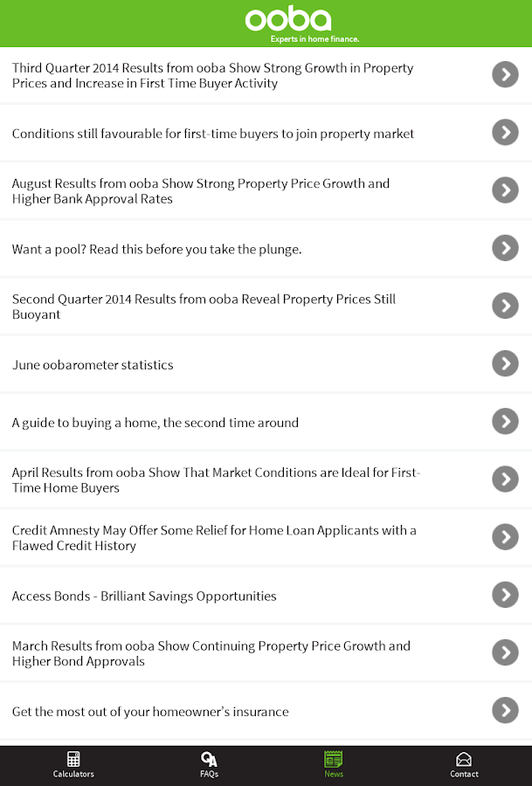532x786 pixels.
Task: Open April Results from ooba article
Action: pos(216,480)
